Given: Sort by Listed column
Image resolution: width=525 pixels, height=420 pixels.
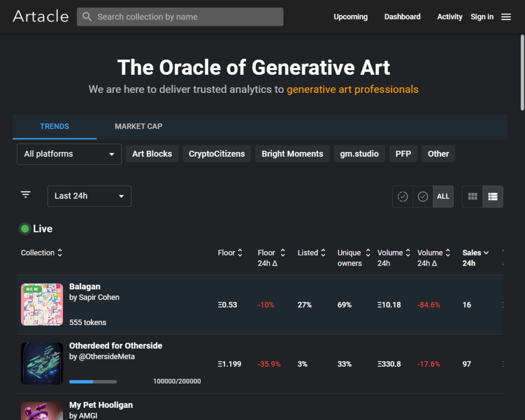Looking at the screenshot, I should (311, 253).
